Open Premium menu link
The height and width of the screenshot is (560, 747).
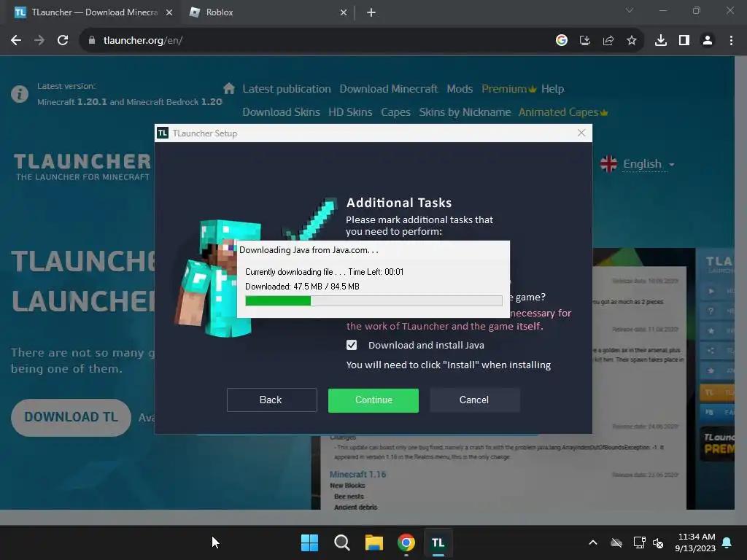click(508, 89)
